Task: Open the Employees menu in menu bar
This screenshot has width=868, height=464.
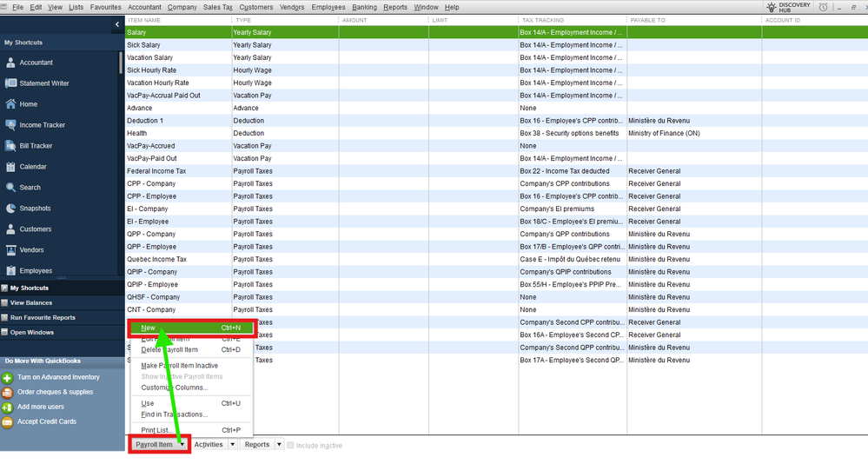Action: [328, 7]
